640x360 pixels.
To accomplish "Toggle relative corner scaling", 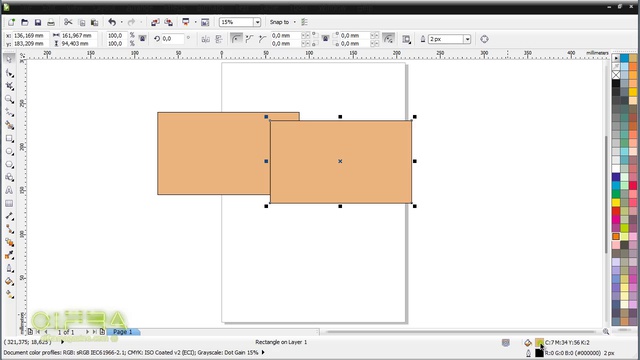I will (389, 39).
